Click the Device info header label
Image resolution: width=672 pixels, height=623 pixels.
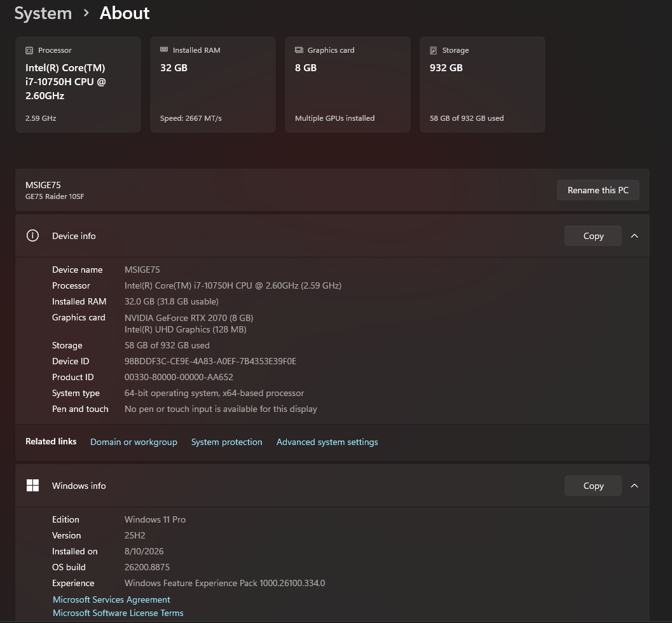pos(74,236)
